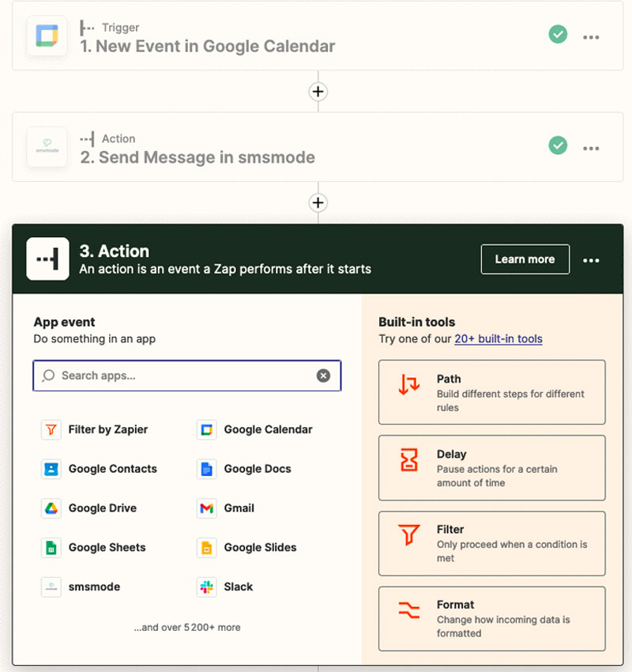Click green checkmark on Send Message step
632x672 pixels.
(x=558, y=145)
